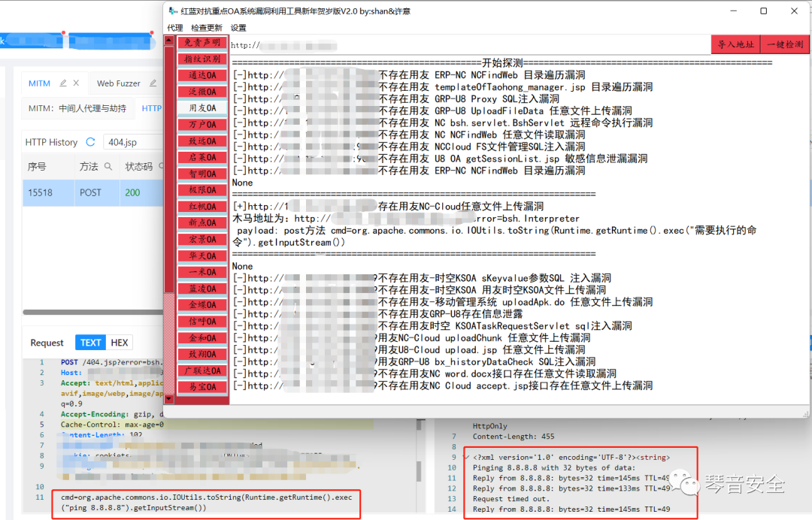The width and height of the screenshot is (812, 520).
Task: Select 蓝凌OA in the sidebar
Action: [202, 289]
